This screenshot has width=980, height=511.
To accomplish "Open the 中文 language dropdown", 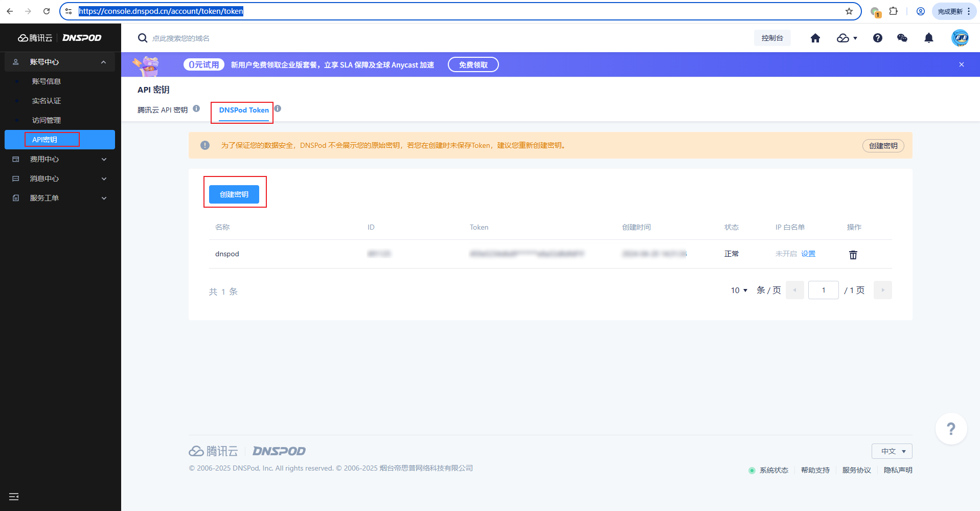I will coord(892,451).
